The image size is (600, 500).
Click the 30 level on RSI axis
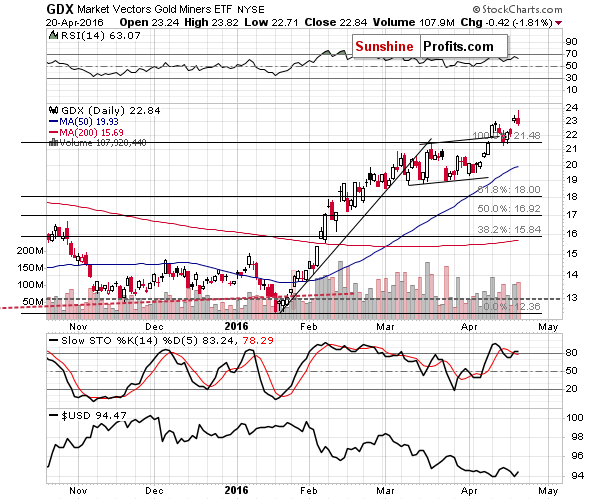click(x=571, y=78)
